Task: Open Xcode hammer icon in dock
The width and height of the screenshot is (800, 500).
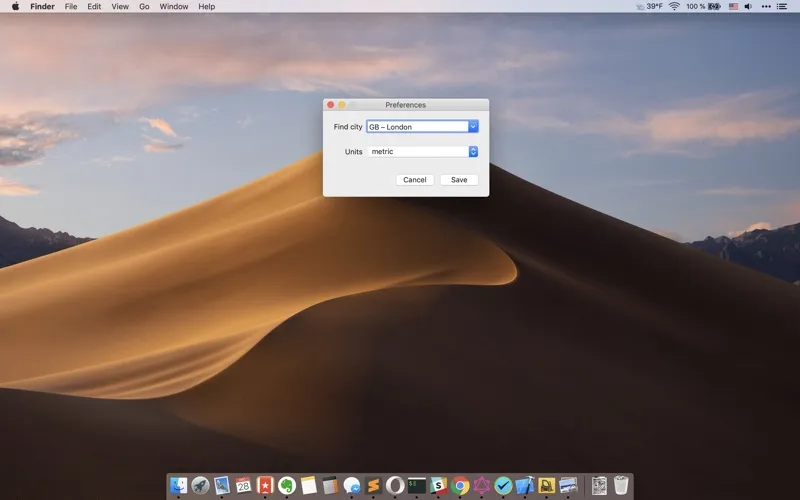Action: pyautogui.click(x=525, y=485)
